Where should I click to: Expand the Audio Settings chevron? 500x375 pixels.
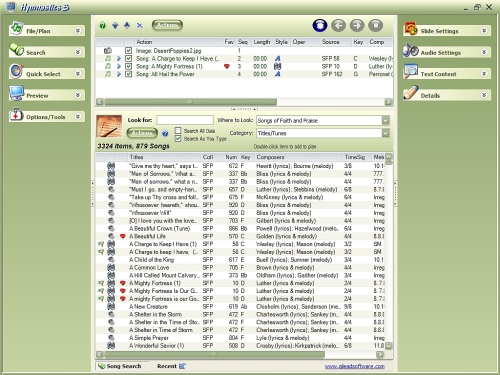(484, 52)
